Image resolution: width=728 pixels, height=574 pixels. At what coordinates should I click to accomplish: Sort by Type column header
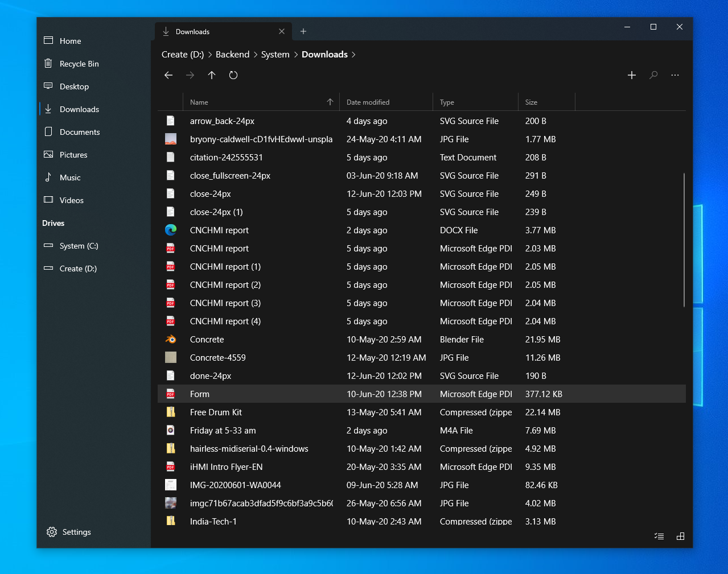pyautogui.click(x=475, y=102)
